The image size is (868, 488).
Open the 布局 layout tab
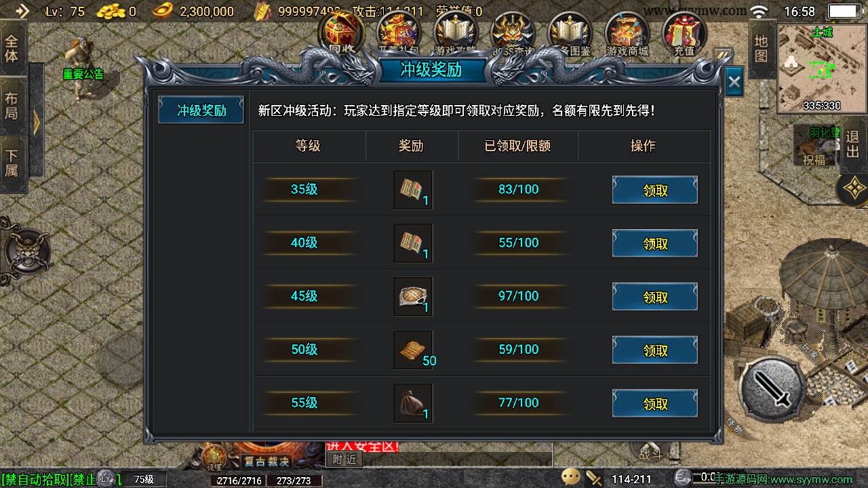tap(12, 106)
